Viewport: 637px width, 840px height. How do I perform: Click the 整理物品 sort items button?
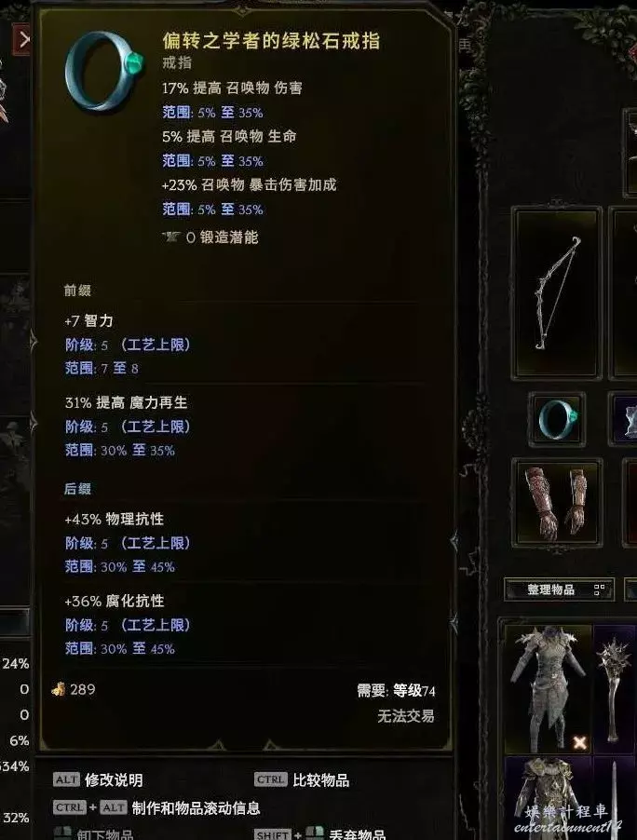[x=559, y=589]
